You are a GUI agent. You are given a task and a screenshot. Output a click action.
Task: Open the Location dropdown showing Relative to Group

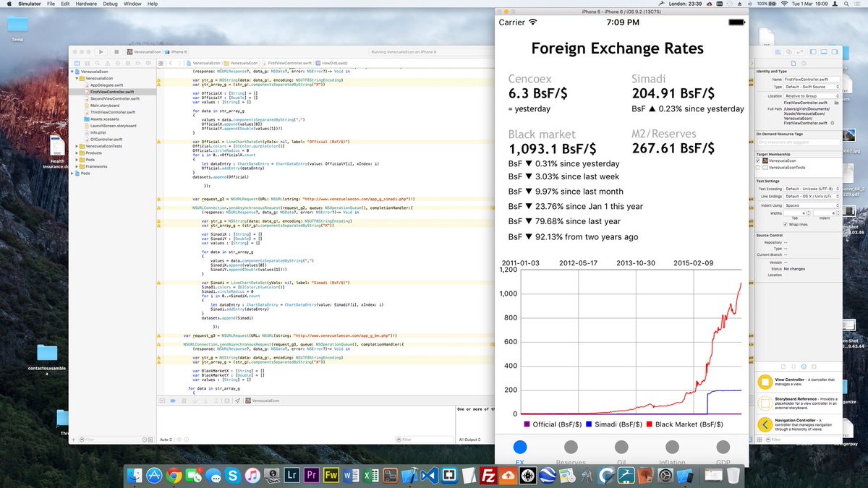click(812, 95)
